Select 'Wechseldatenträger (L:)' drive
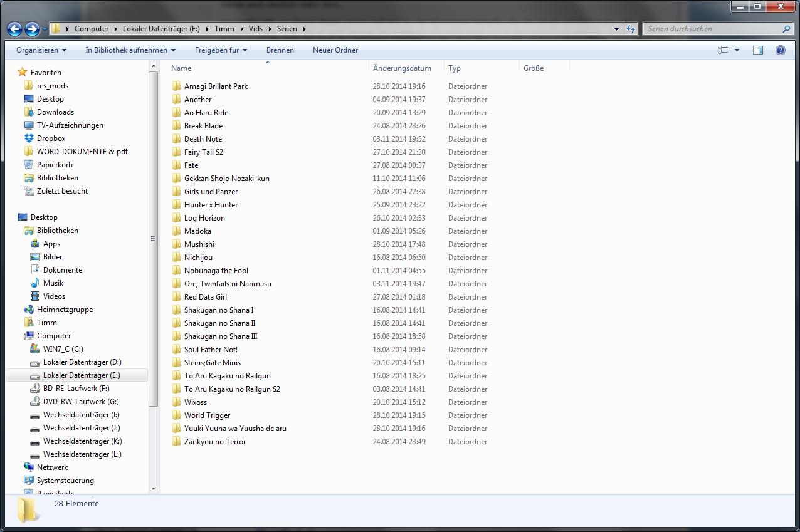The height and width of the screenshot is (532, 800). [x=82, y=454]
